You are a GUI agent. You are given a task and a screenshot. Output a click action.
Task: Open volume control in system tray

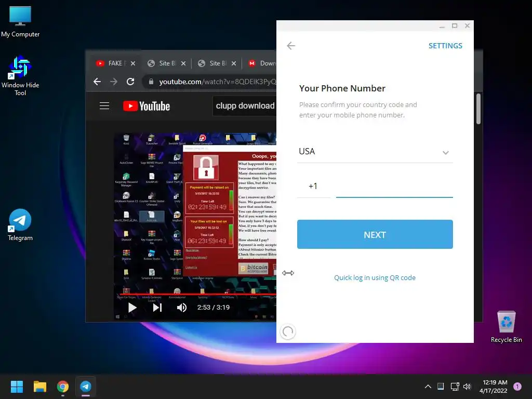coord(467,387)
